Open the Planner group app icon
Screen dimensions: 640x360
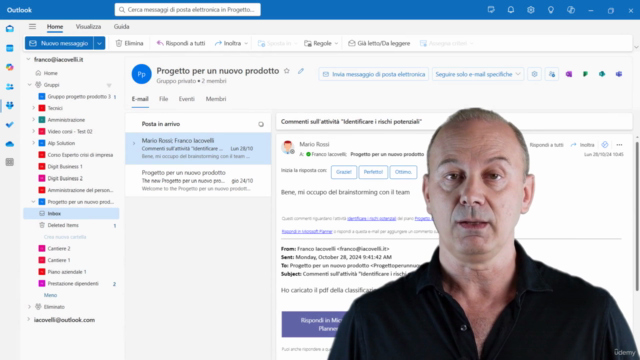[x=585, y=74]
